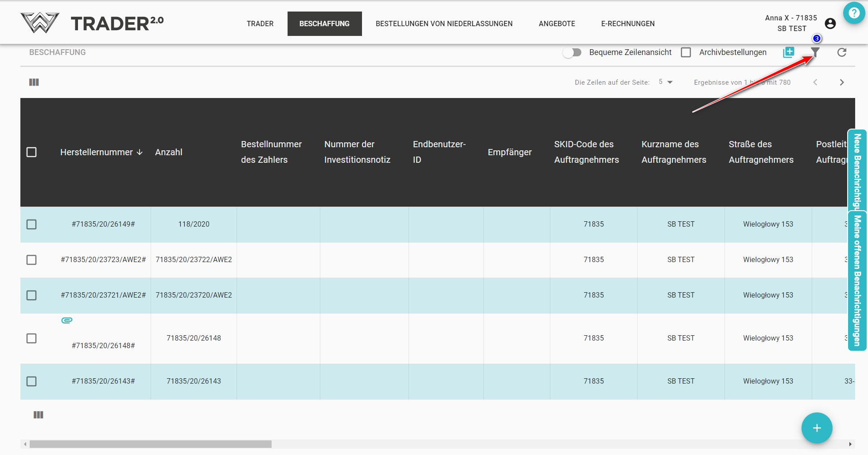Open the user account profile icon

coord(830,24)
